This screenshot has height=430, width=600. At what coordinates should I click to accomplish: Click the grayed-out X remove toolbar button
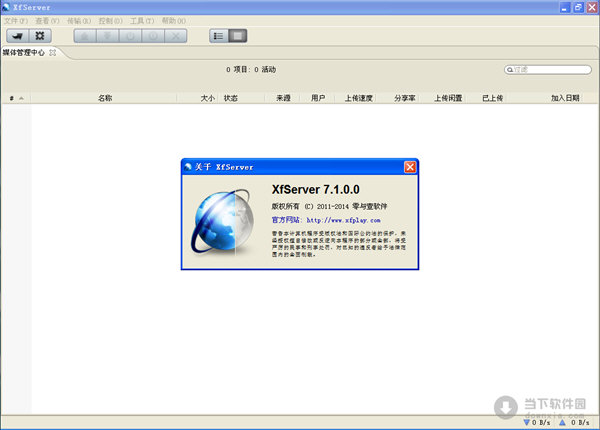click(176, 36)
